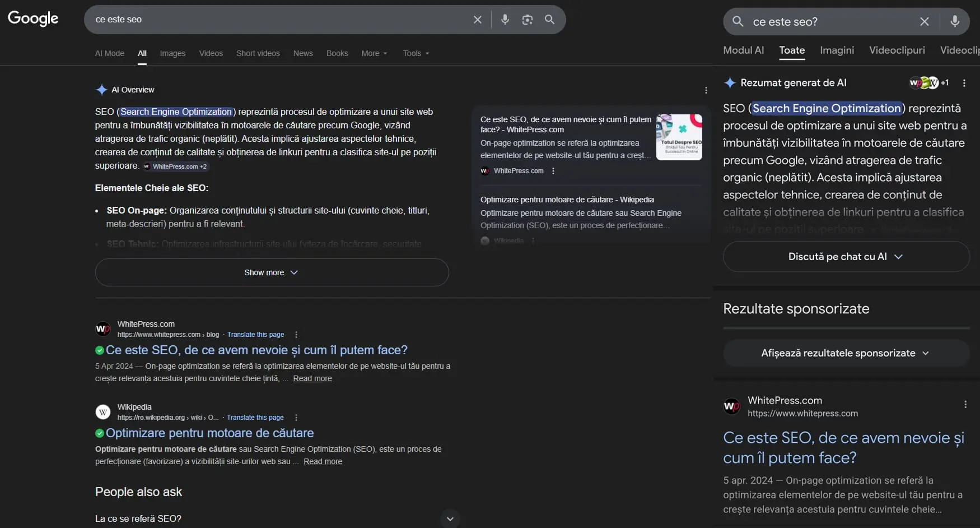Open Google Lens image search
Image resolution: width=980 pixels, height=528 pixels.
coord(526,19)
